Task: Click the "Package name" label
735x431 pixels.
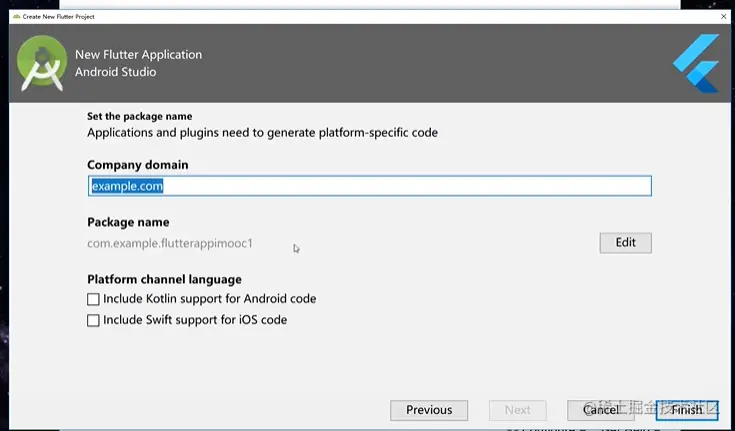Action: 128,222
